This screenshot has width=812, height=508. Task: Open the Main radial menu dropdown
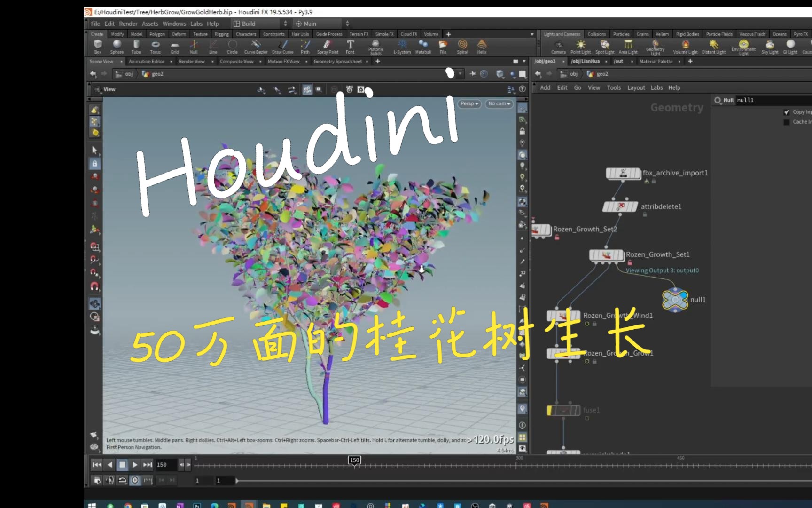point(321,24)
